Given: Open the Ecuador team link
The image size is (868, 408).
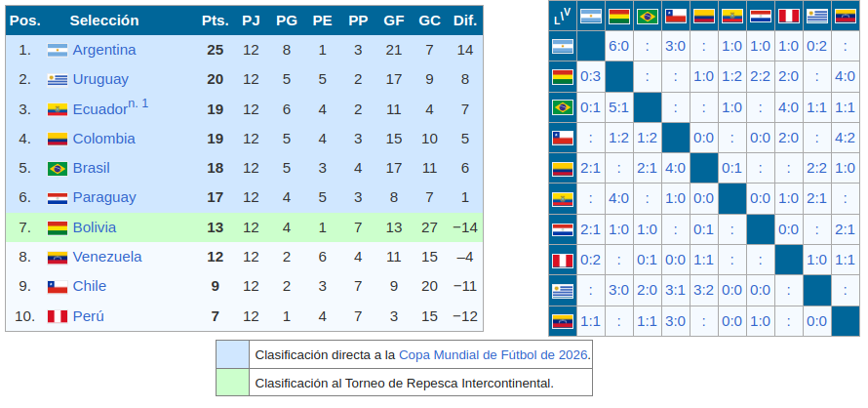Looking at the screenshot, I should click(100, 109).
